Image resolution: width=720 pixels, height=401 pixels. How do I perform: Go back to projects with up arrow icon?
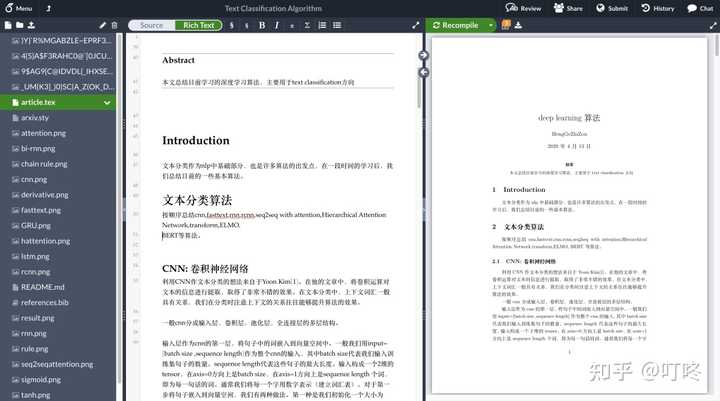point(49,8)
